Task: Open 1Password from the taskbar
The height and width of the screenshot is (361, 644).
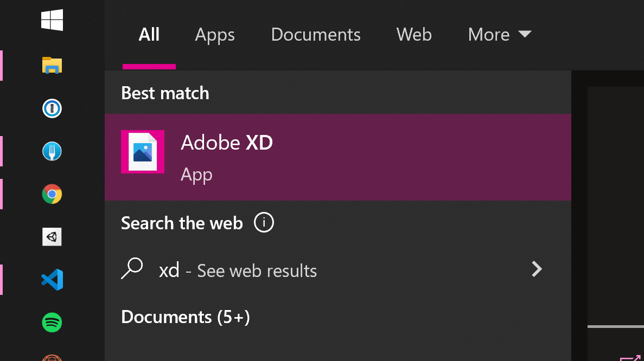Action: coord(52,108)
